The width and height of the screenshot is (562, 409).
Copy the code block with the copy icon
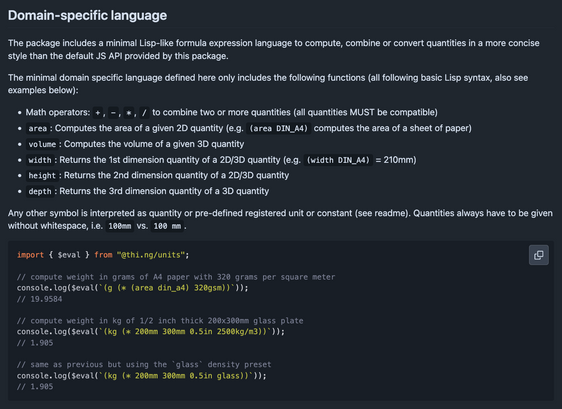[x=538, y=255]
